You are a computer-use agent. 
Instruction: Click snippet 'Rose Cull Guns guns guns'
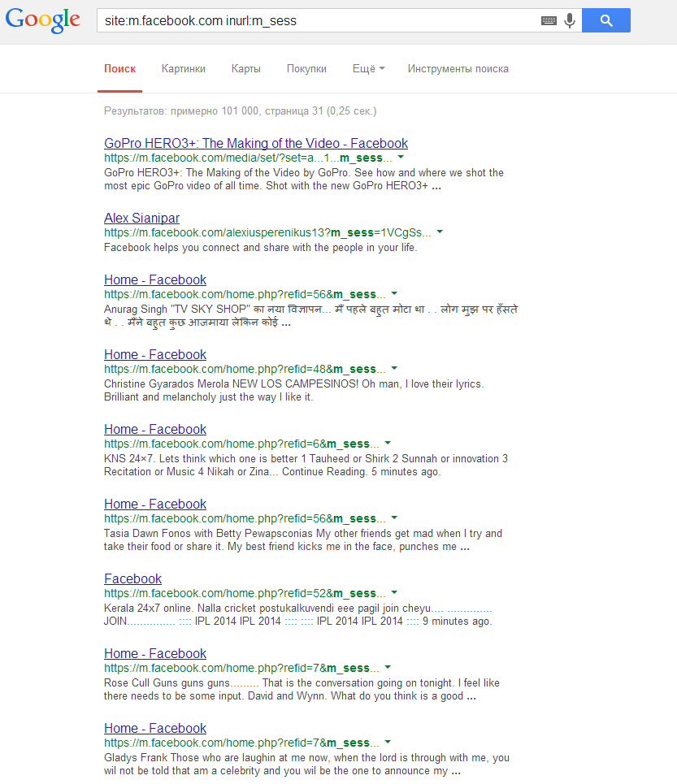pos(167,683)
